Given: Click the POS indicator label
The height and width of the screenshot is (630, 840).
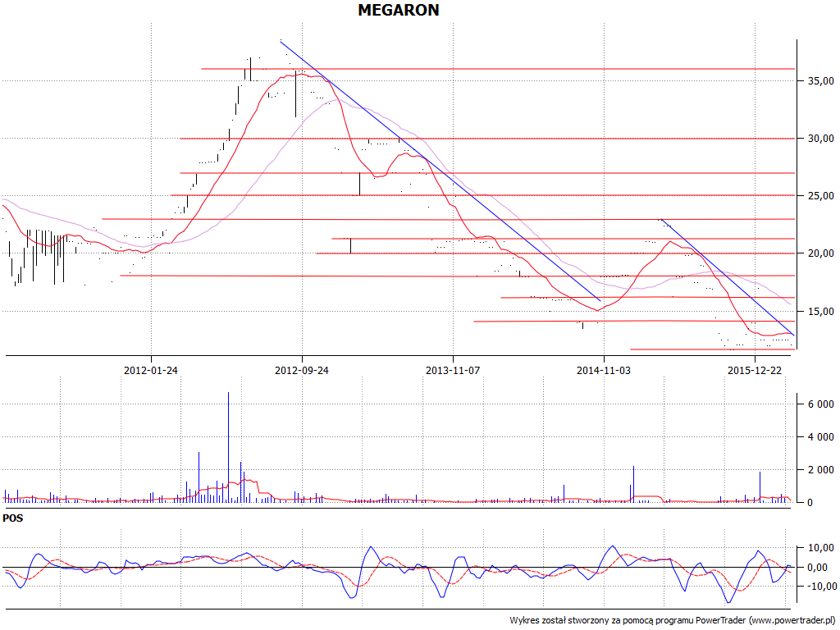Looking at the screenshot, I should 13,518.
